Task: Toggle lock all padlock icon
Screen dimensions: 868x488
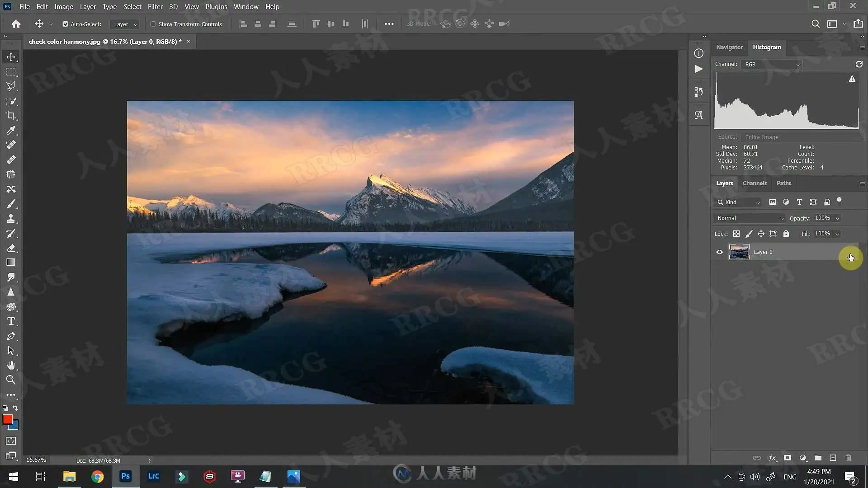Action: 786,234
